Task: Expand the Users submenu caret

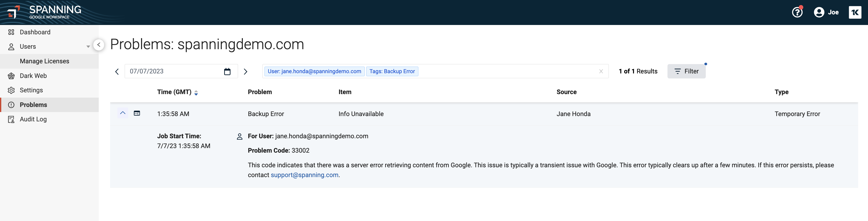Action: (x=88, y=47)
